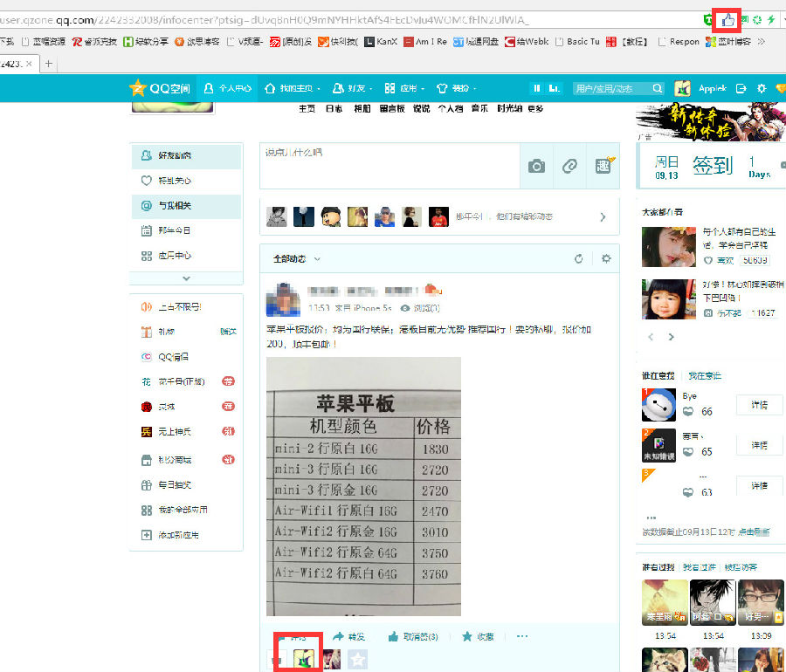Image resolution: width=786 pixels, height=672 pixels.
Task: Expand the 全部动态 feed filter dropdown
Action: pyautogui.click(x=297, y=259)
